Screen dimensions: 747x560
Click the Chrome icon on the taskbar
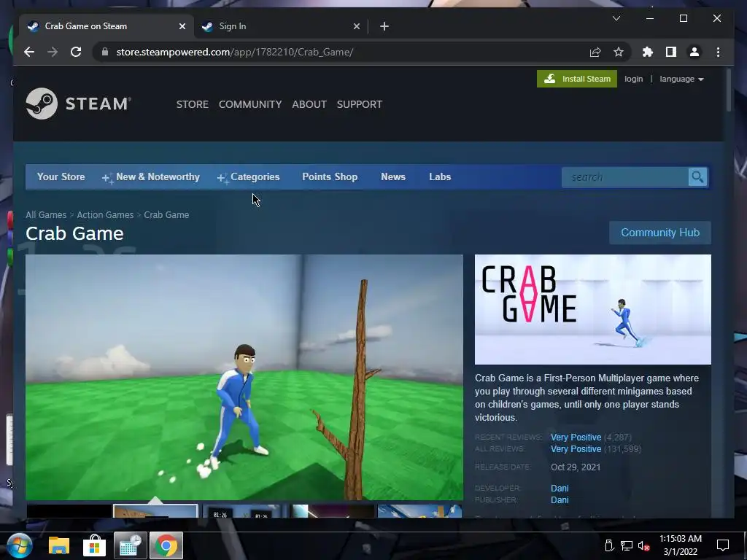coord(166,545)
